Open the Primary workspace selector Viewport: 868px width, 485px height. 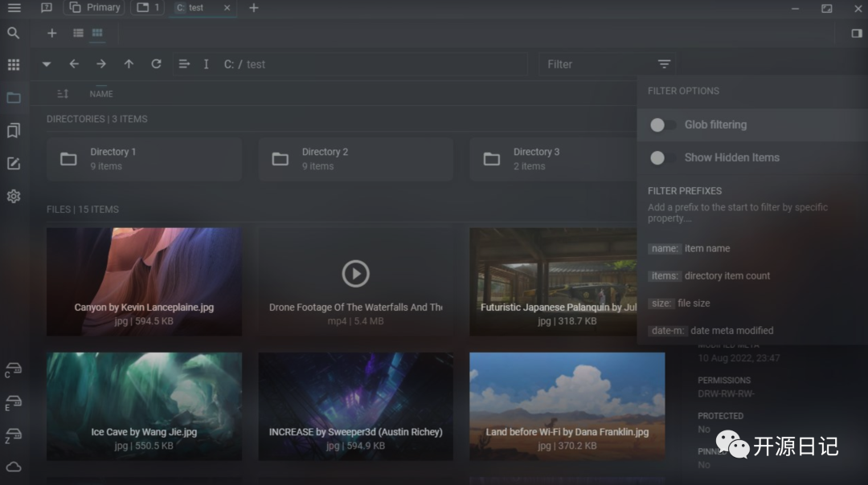95,8
